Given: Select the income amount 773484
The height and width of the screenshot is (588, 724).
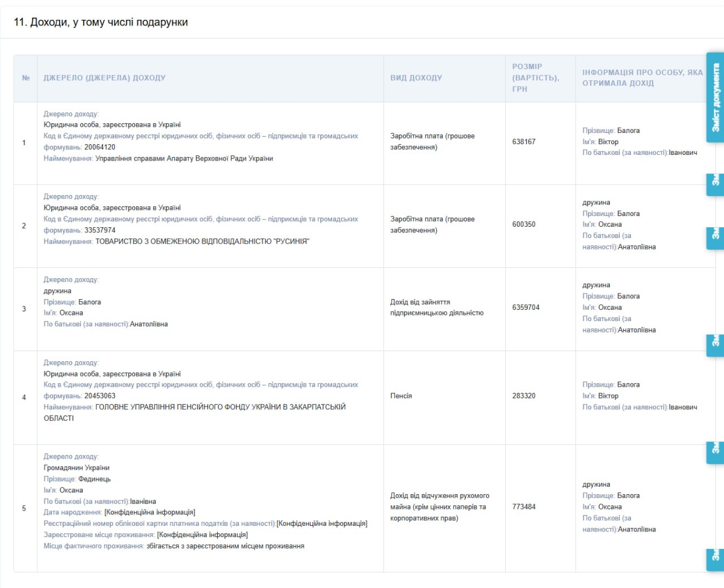Looking at the screenshot, I should pos(524,507).
